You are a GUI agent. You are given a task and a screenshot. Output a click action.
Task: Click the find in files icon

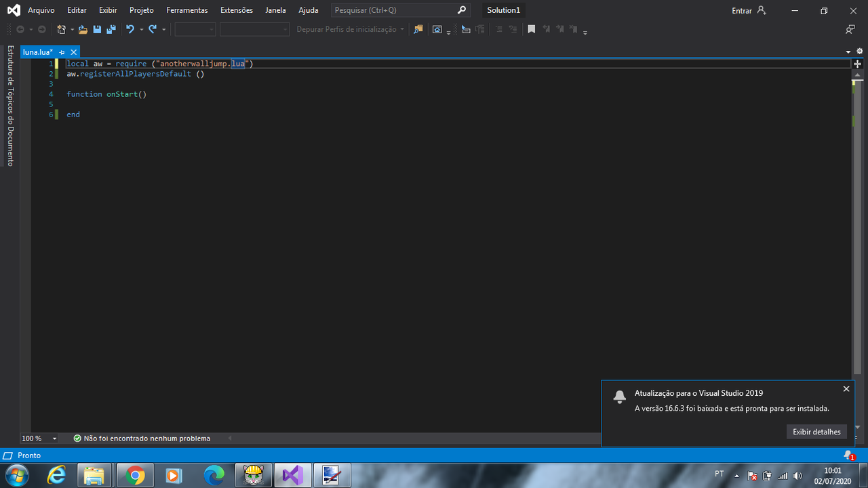click(x=418, y=29)
